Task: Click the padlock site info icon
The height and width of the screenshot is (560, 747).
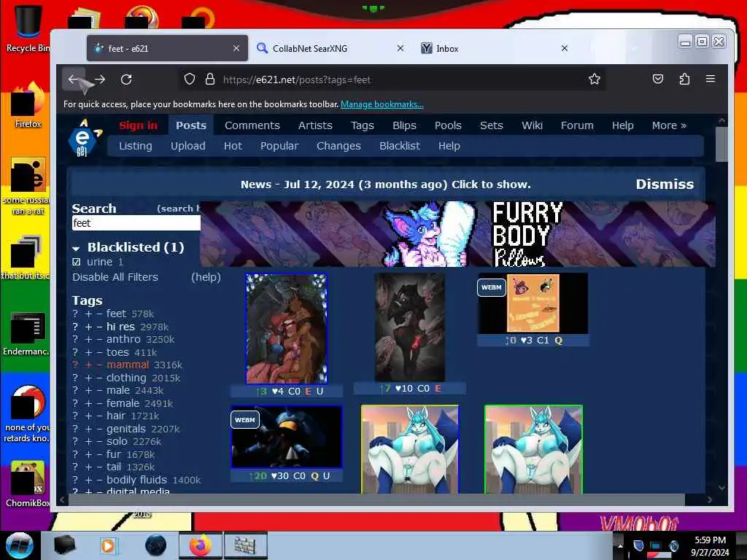Action: click(x=209, y=79)
